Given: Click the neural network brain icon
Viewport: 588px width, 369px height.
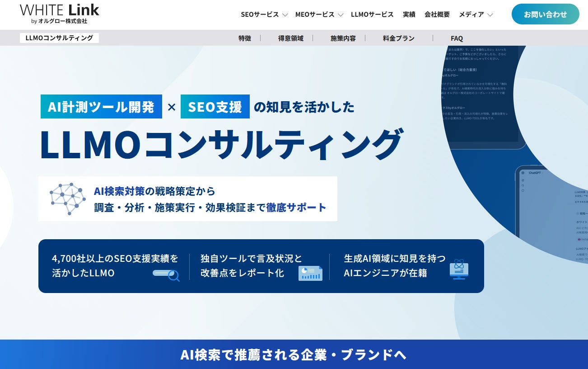Looking at the screenshot, I should pyautogui.click(x=67, y=199).
